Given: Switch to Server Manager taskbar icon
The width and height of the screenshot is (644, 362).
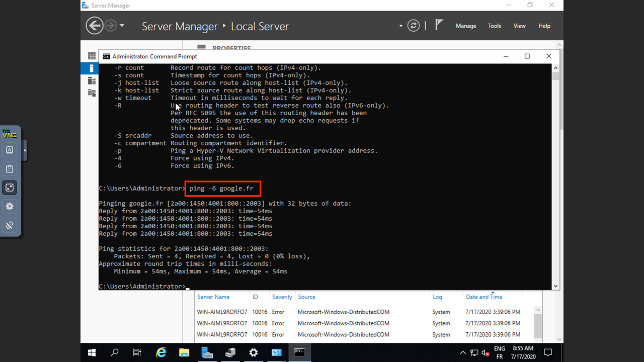Looking at the screenshot, I should click(x=207, y=352).
